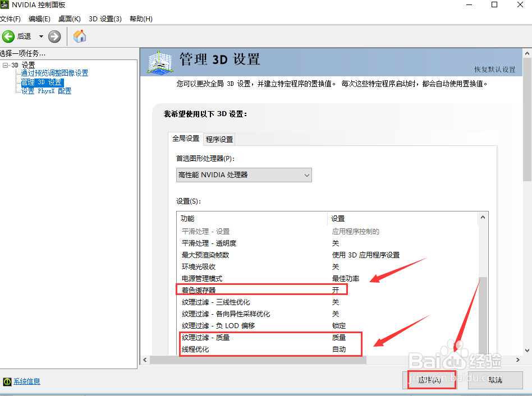Select 管理 3D 设置 in tree
This screenshot has width=532, height=396.
tap(42, 82)
